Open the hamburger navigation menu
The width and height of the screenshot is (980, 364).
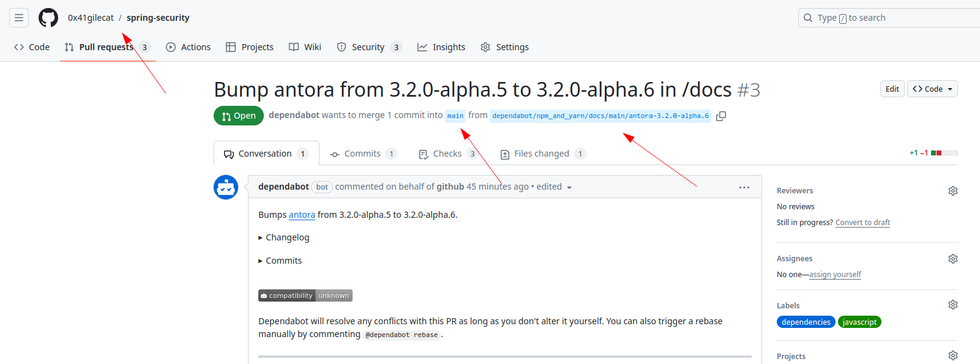pyautogui.click(x=19, y=18)
